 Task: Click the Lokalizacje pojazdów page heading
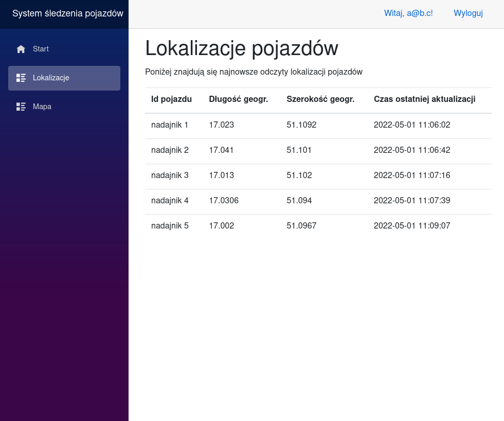(x=242, y=49)
